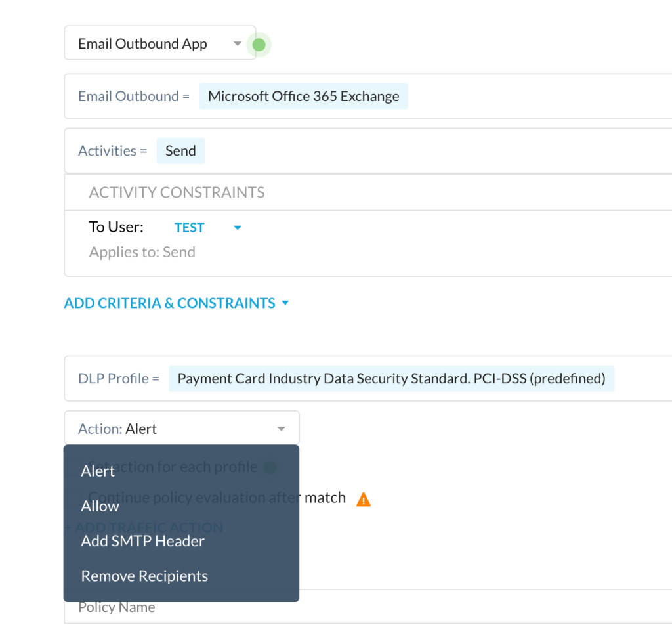The height and width of the screenshot is (625, 672).
Task: Click the Email Outbound field row
Action: click(368, 97)
